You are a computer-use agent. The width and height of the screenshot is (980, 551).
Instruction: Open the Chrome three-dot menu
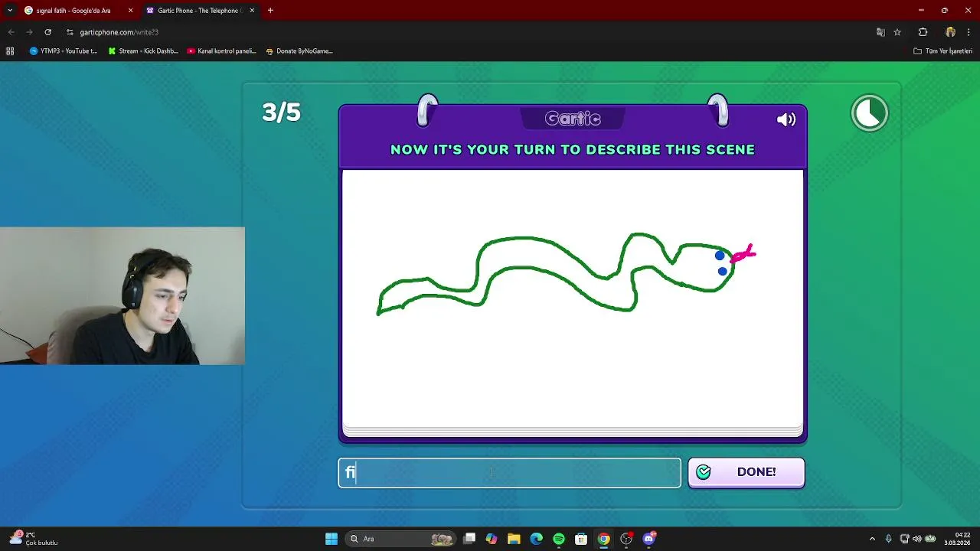(969, 32)
